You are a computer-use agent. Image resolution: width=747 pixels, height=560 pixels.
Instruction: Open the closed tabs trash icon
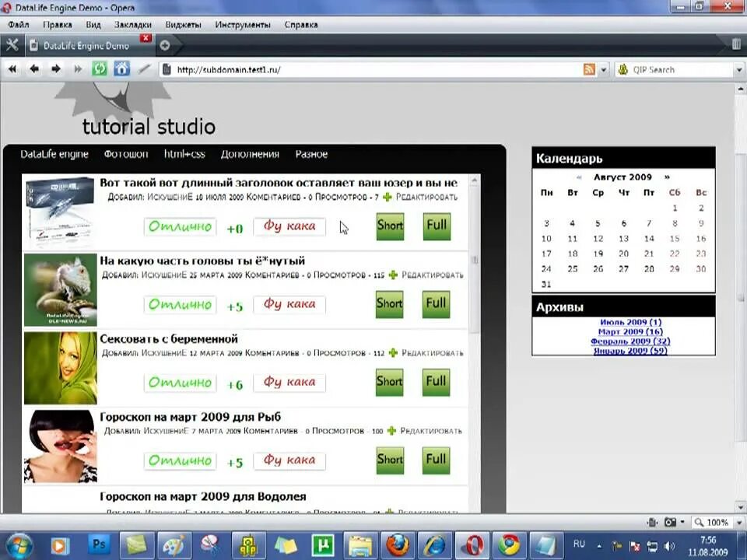pyautogui.click(x=736, y=44)
